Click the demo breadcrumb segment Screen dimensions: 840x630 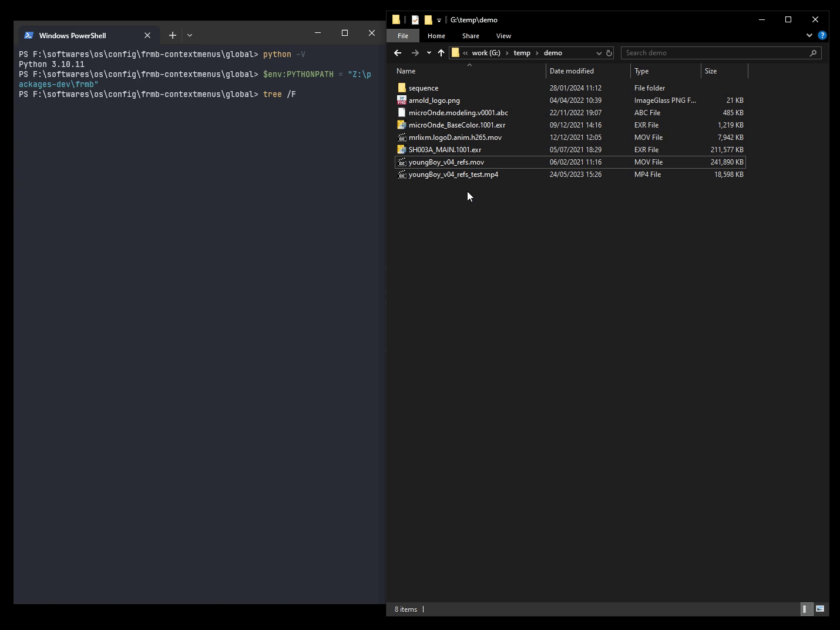553,53
